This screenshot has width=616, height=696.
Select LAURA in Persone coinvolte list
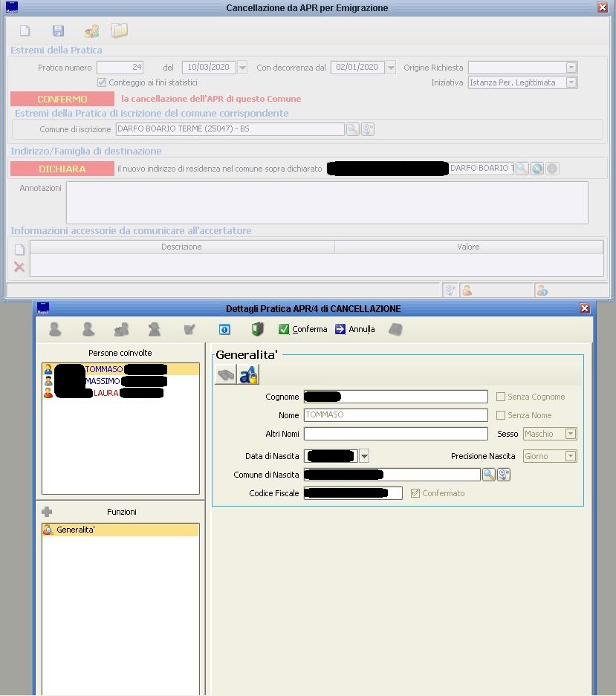click(x=120, y=393)
